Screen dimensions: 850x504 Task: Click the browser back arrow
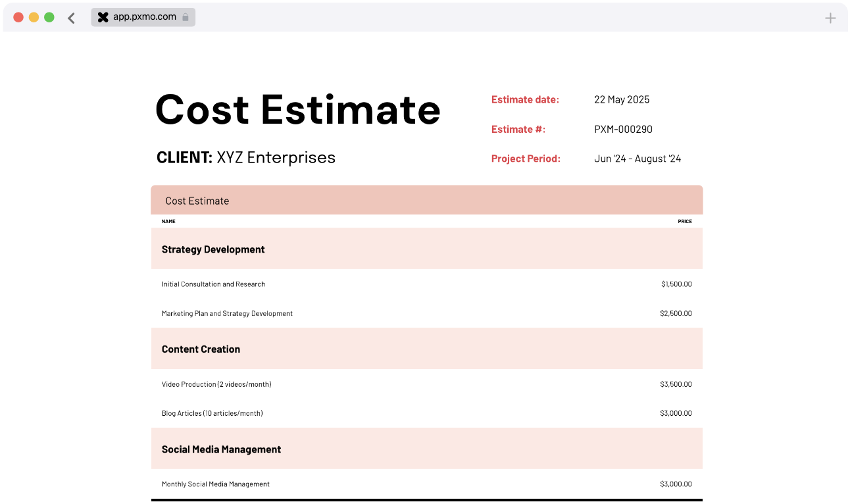71,18
